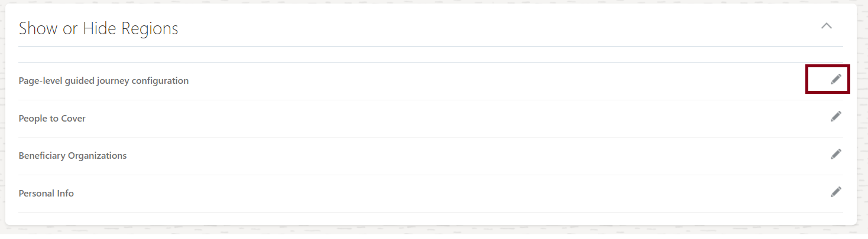This screenshot has height=239, width=868.
Task: Hit the upward chevron in the panel header
Action: (827, 26)
